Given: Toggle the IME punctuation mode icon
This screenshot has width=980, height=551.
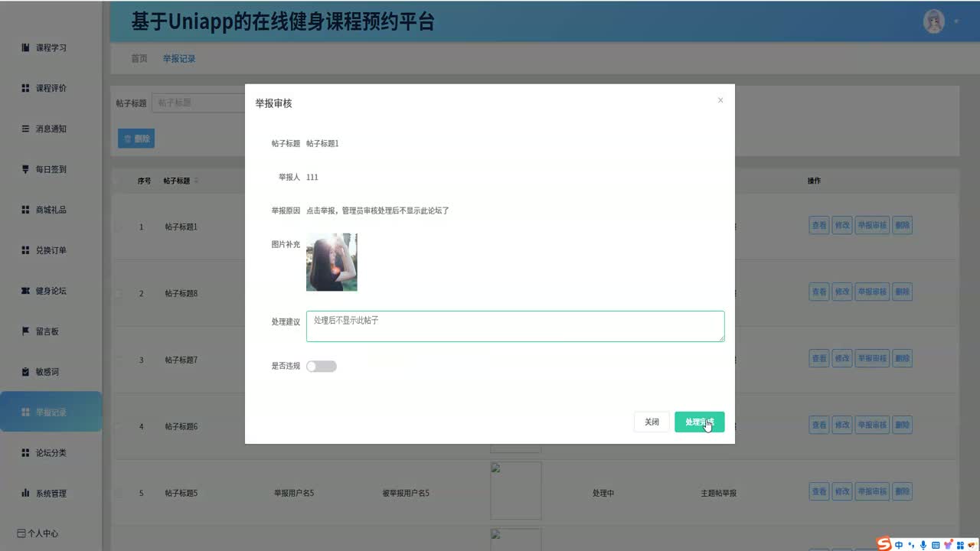Looking at the screenshot, I should (x=911, y=545).
